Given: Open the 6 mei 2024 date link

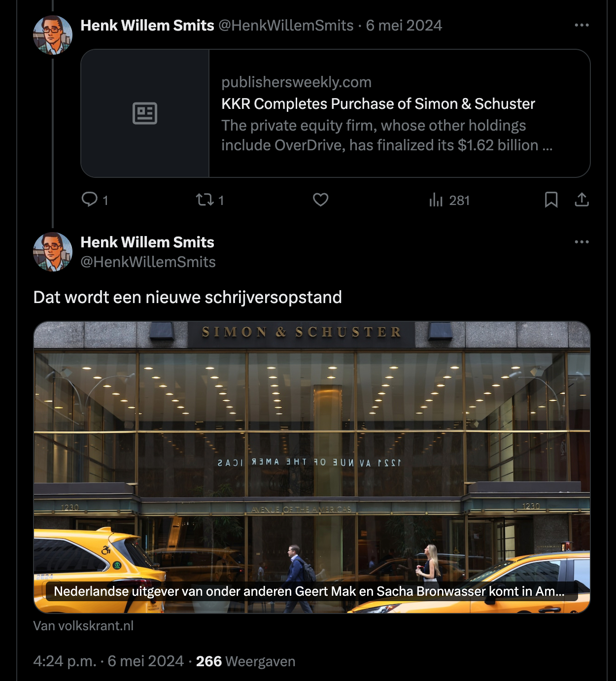Looking at the screenshot, I should coord(404,26).
